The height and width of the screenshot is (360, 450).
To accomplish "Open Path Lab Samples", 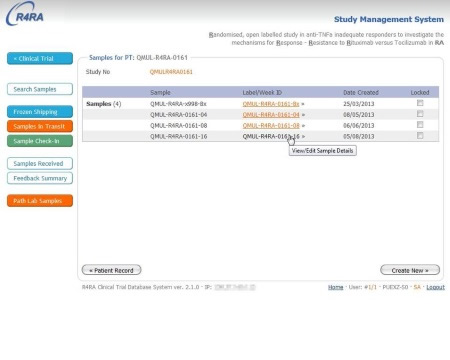I will pos(40,201).
